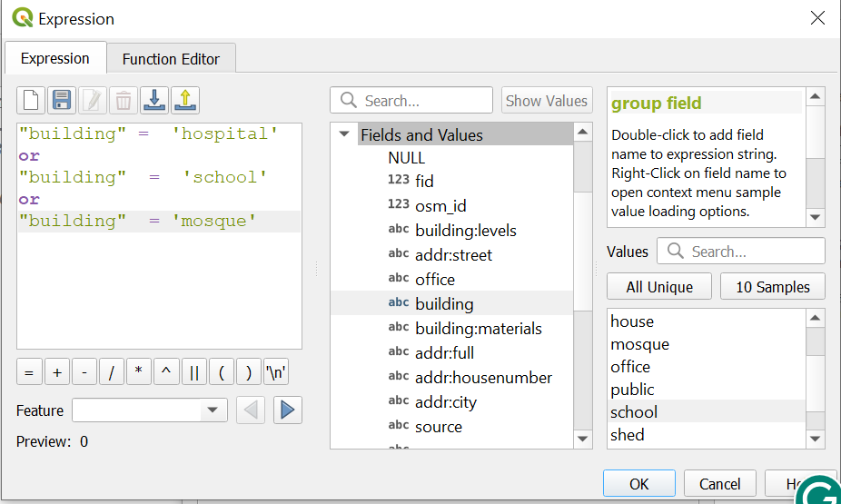Insert the equals operator button
841x504 pixels.
pos(29,372)
